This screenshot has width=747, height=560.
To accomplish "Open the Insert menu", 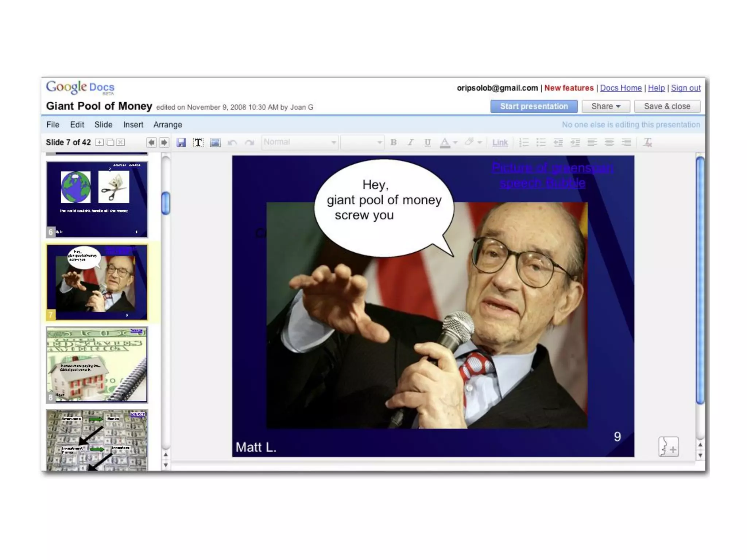I will (x=133, y=125).
